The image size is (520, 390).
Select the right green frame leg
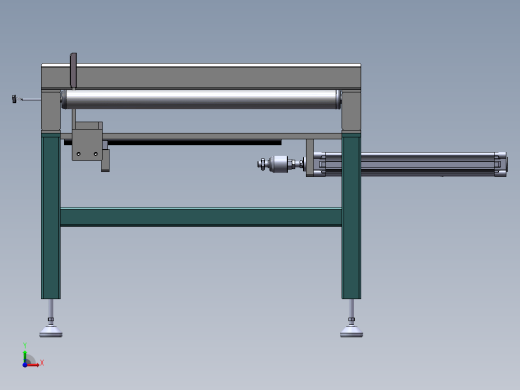pyautogui.click(x=351, y=215)
